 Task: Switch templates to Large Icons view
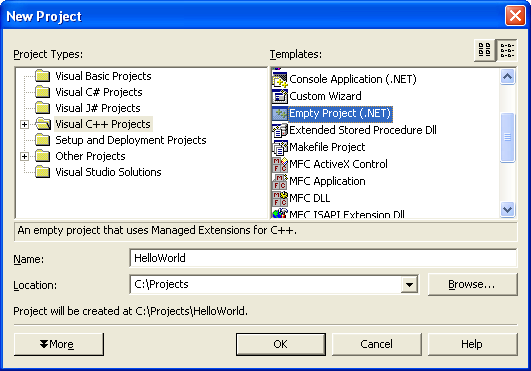tap(485, 50)
